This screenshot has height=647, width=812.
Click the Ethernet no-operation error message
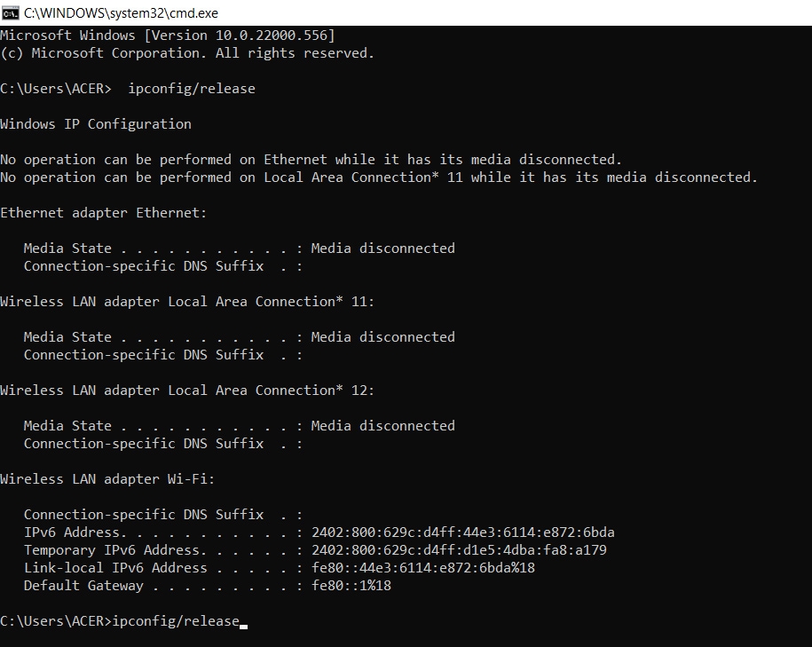tap(311, 160)
